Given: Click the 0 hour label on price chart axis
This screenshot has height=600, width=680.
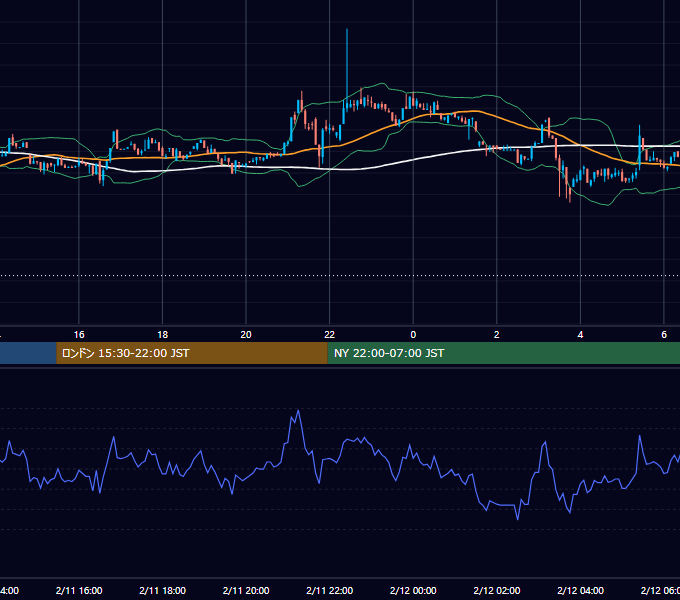Looking at the screenshot, I should [413, 335].
